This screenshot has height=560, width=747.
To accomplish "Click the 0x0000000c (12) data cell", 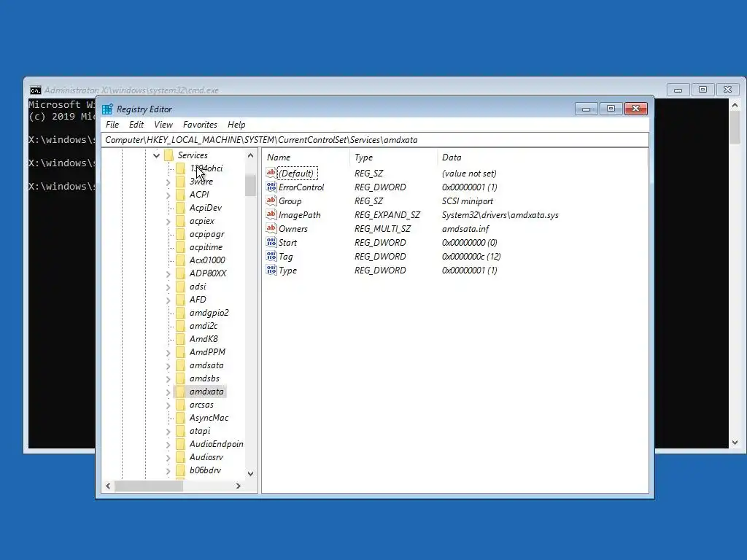I will tap(471, 256).
